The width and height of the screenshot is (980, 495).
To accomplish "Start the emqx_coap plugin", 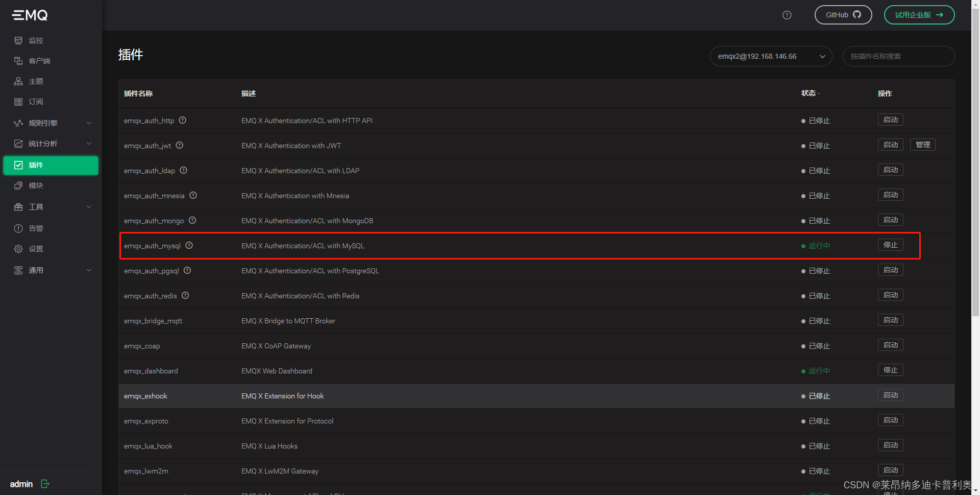I will [x=890, y=345].
